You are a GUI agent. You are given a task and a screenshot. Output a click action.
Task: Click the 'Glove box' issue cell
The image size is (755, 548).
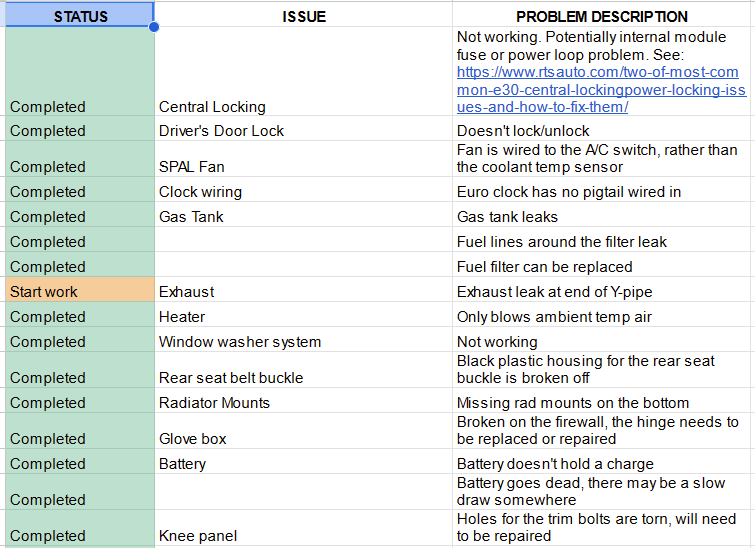[x=193, y=439]
